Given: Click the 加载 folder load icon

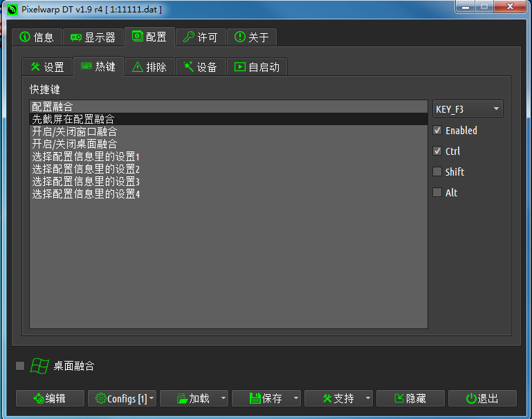Looking at the screenshot, I should click(183, 398).
